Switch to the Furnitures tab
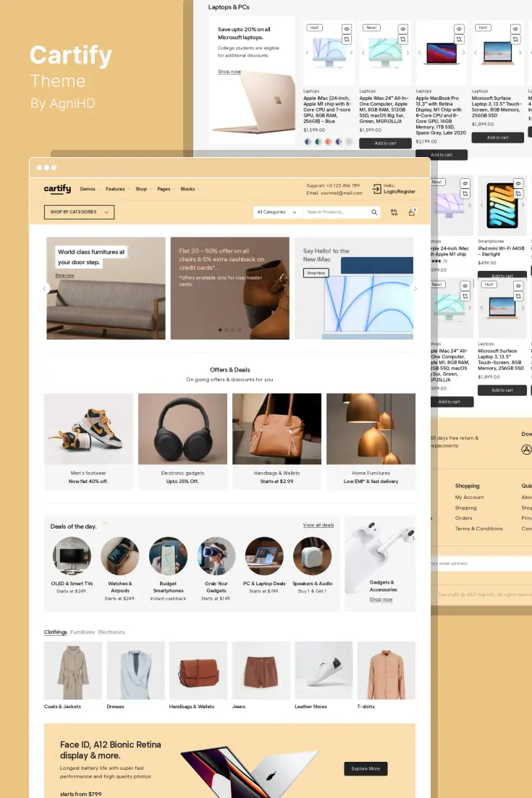The image size is (532, 798). pos(83,632)
